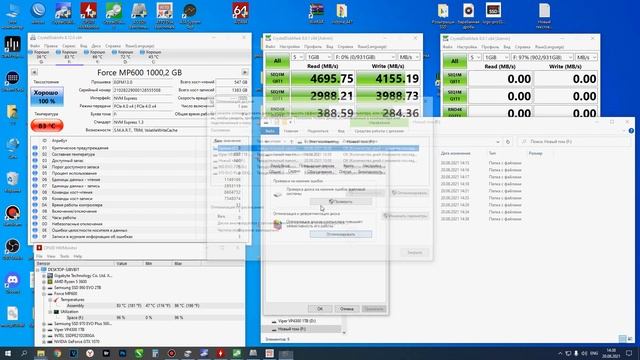The height and width of the screenshot is (360, 640).
Task: Open Файл menu in CrystalDiskMark with F: 97% drive
Action: coord(448,47)
